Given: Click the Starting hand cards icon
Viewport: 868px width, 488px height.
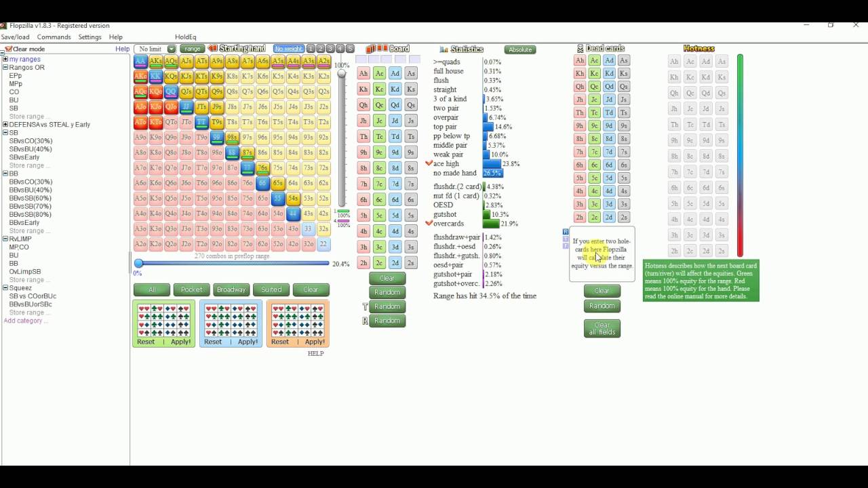Looking at the screenshot, I should [213, 49].
